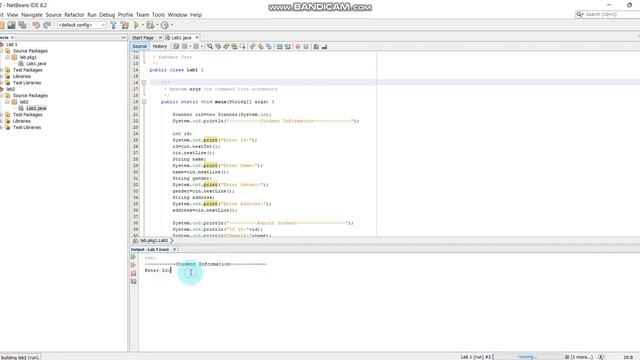
Task: Select Lab2.java in the Projects tree
Action: [36, 108]
